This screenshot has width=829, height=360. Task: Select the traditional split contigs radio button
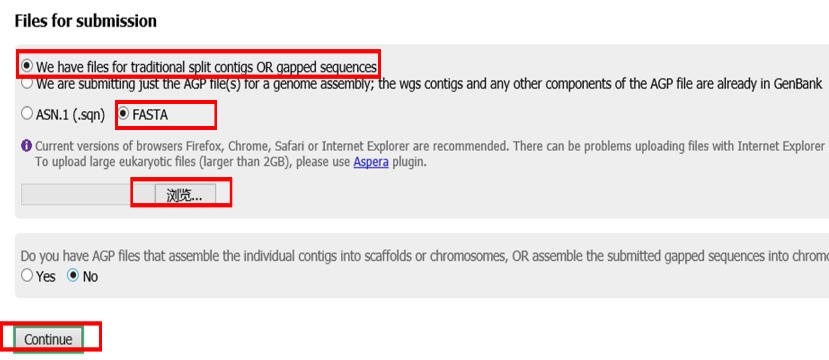coord(26,66)
